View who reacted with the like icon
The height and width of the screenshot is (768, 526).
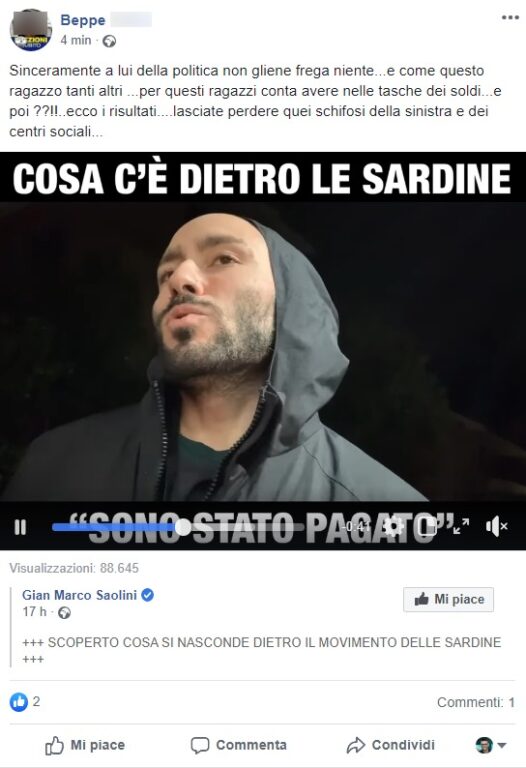[19, 702]
